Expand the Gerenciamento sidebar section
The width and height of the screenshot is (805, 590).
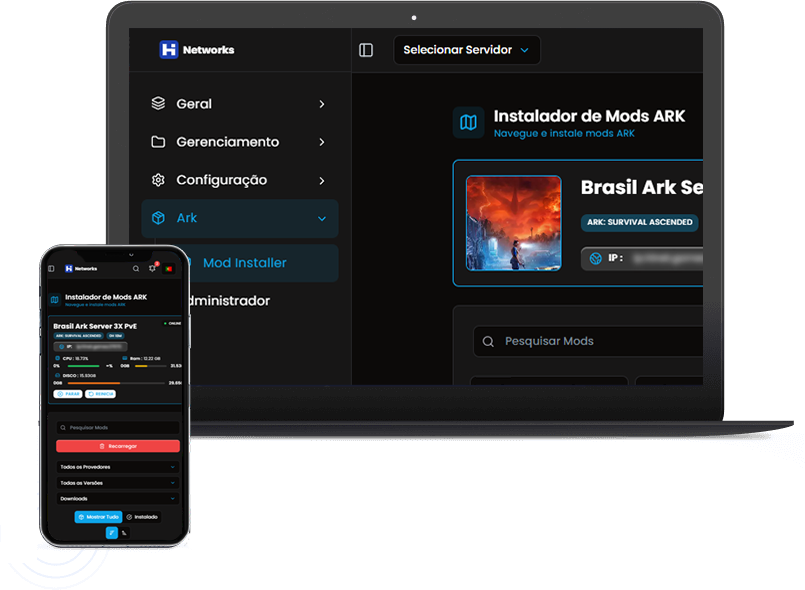[x=239, y=142]
